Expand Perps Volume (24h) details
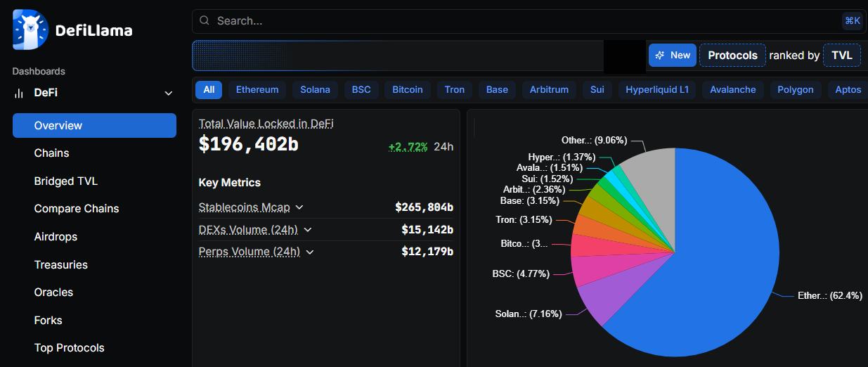This screenshot has width=868, height=367. click(x=310, y=252)
